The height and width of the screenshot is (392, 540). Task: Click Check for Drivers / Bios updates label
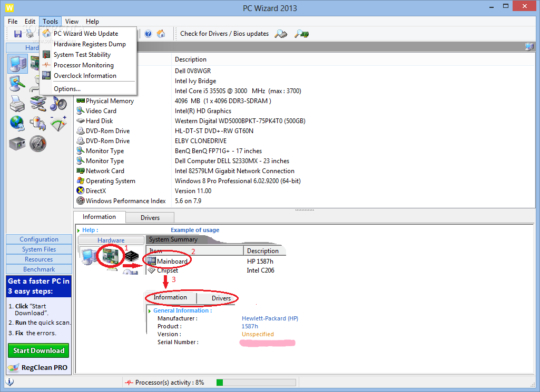pyautogui.click(x=224, y=34)
